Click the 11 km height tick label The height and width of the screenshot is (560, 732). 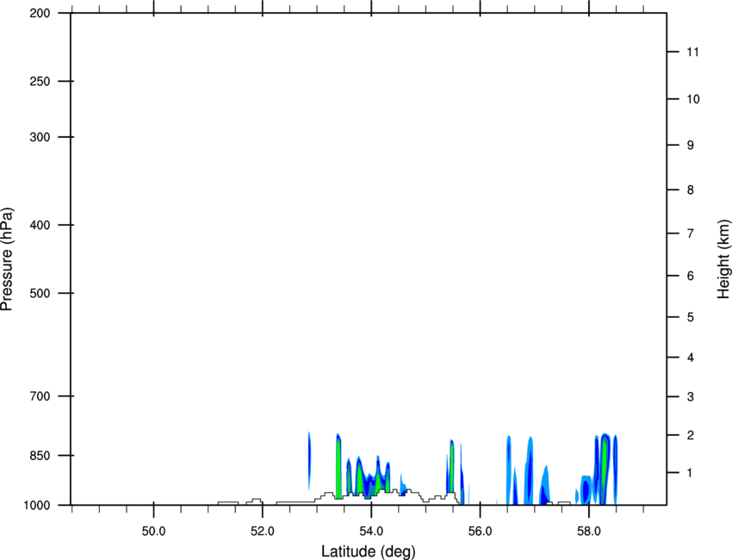coord(692,53)
